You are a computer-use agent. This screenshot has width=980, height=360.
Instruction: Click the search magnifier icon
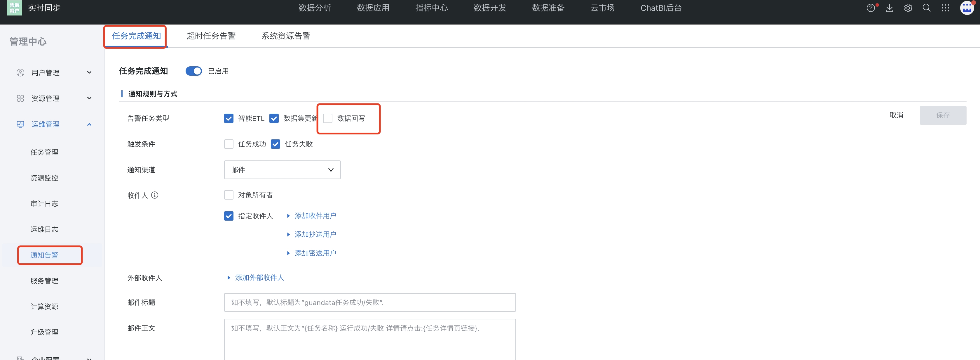pos(927,8)
